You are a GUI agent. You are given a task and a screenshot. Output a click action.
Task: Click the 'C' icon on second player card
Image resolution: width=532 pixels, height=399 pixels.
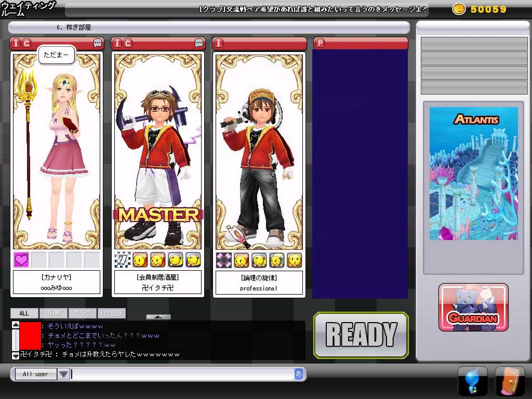[128, 43]
